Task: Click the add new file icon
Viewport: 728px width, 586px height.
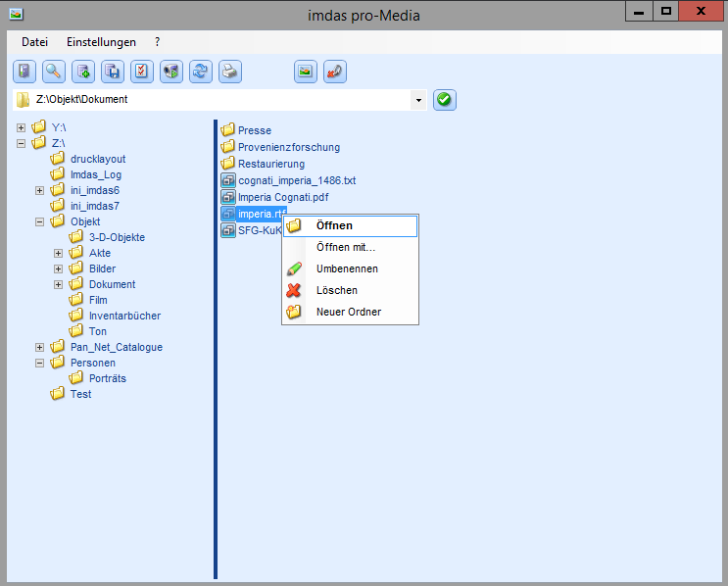Action: pyautogui.click(x=83, y=72)
